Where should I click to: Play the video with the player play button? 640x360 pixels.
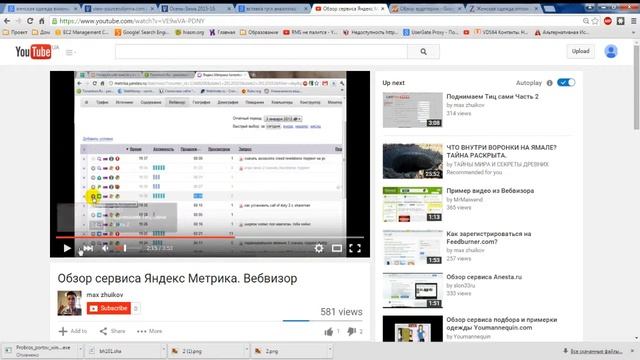(x=67, y=248)
